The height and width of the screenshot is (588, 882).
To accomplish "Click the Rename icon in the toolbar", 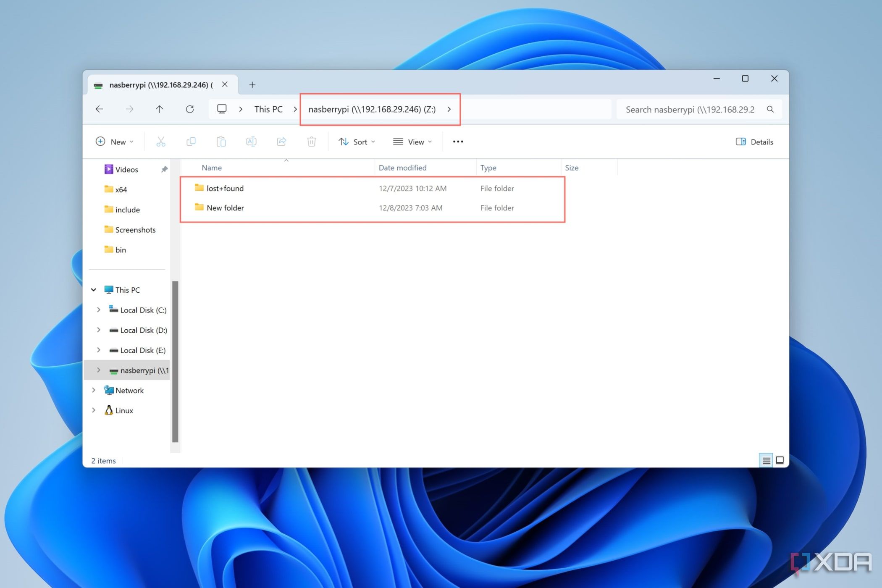I will pos(251,141).
